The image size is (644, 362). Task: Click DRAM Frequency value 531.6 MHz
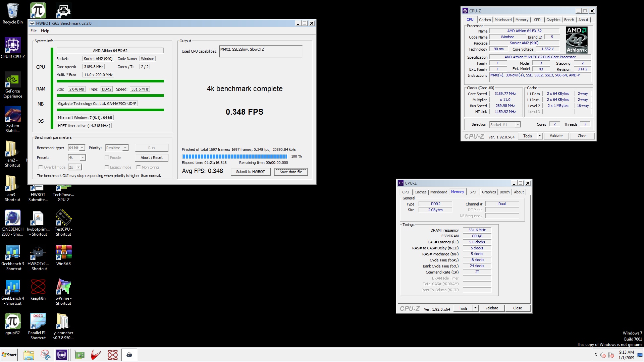477,230
